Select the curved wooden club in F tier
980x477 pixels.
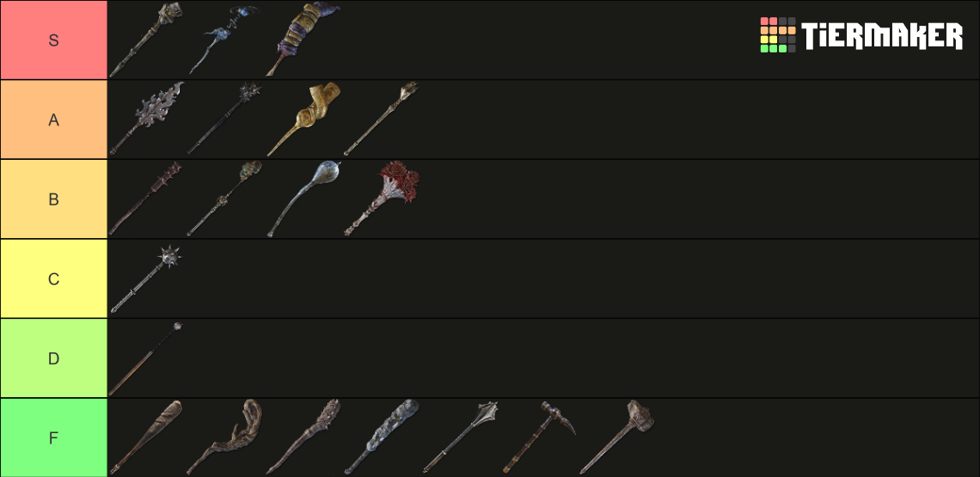(x=224, y=437)
